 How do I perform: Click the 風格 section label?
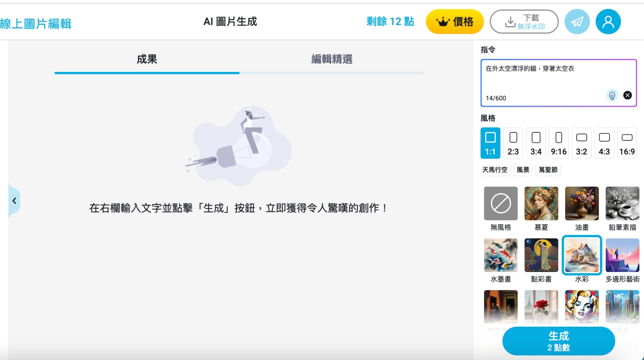click(x=488, y=118)
